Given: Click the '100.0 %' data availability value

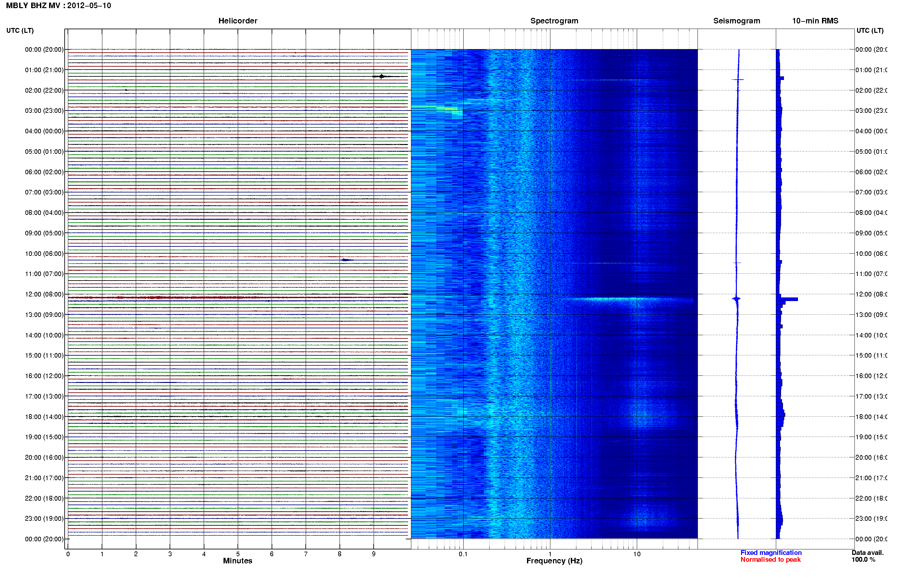Looking at the screenshot, I should (863, 560).
